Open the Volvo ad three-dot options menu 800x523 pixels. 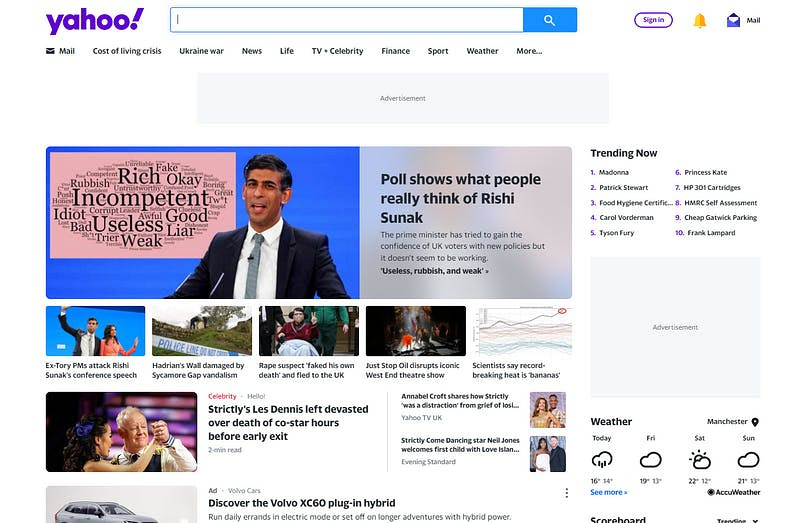566,493
